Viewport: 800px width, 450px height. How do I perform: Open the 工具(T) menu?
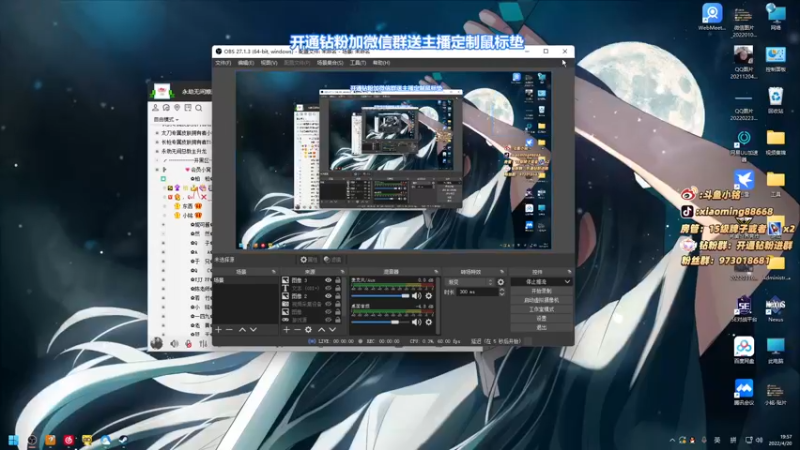tap(358, 63)
